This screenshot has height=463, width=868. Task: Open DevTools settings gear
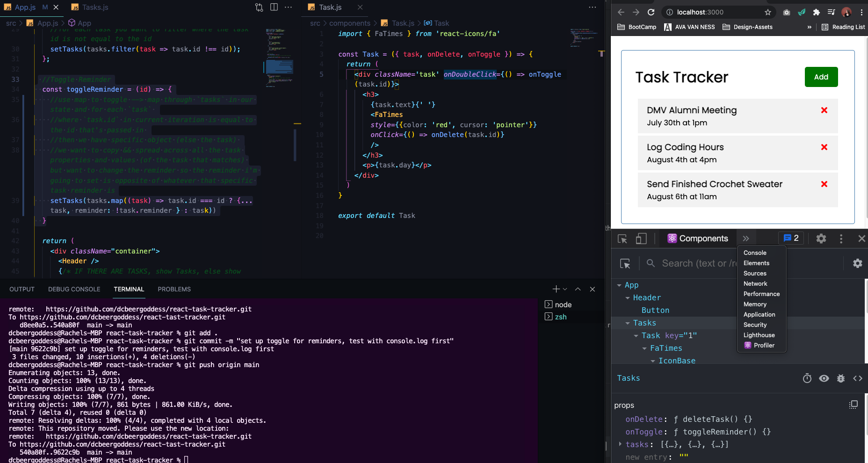[821, 239]
